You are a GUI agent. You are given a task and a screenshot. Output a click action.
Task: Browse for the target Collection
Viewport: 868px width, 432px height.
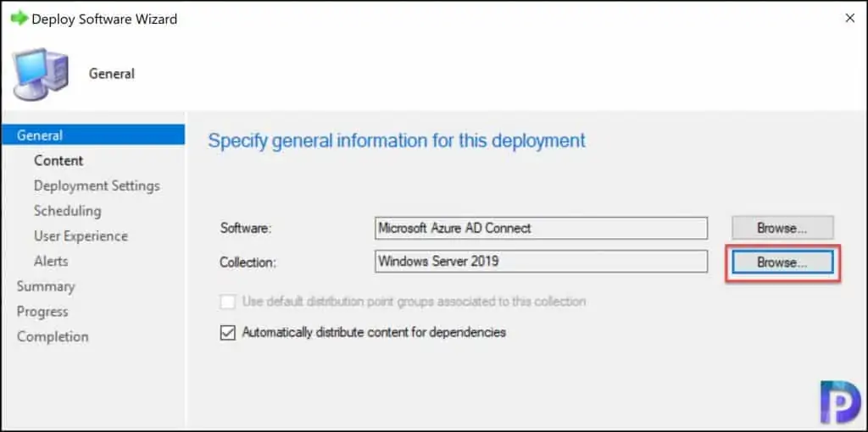click(x=782, y=263)
